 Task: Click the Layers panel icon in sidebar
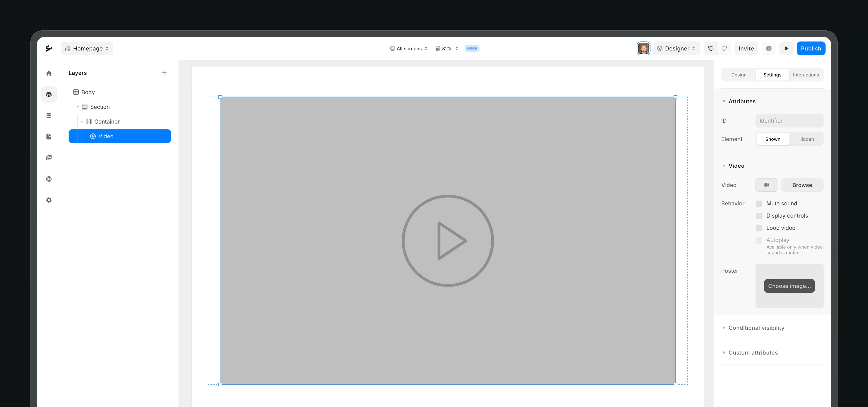coord(49,94)
